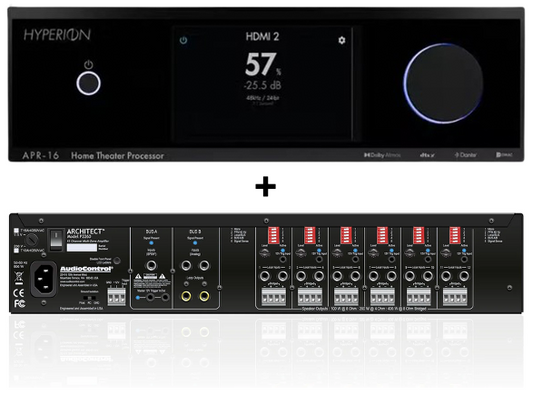Adjust the Level trim knob on channel 11-12
This screenshot has width=533, height=414.
coord(446,253)
